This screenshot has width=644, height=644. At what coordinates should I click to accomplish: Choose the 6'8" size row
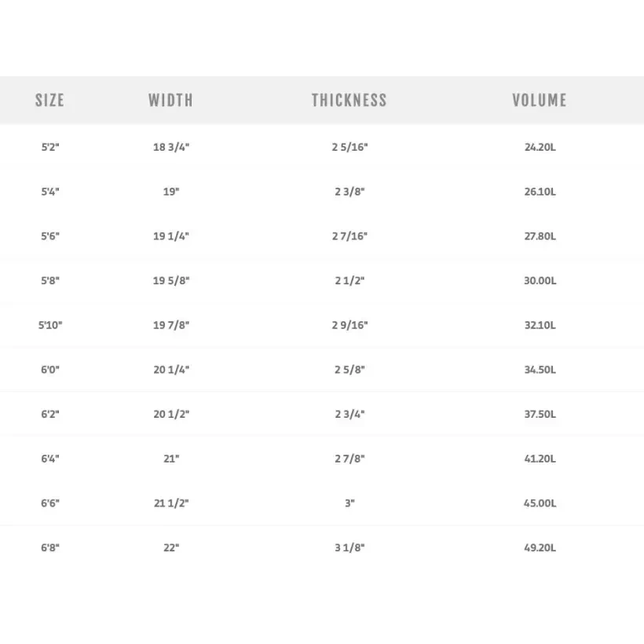pos(50,548)
